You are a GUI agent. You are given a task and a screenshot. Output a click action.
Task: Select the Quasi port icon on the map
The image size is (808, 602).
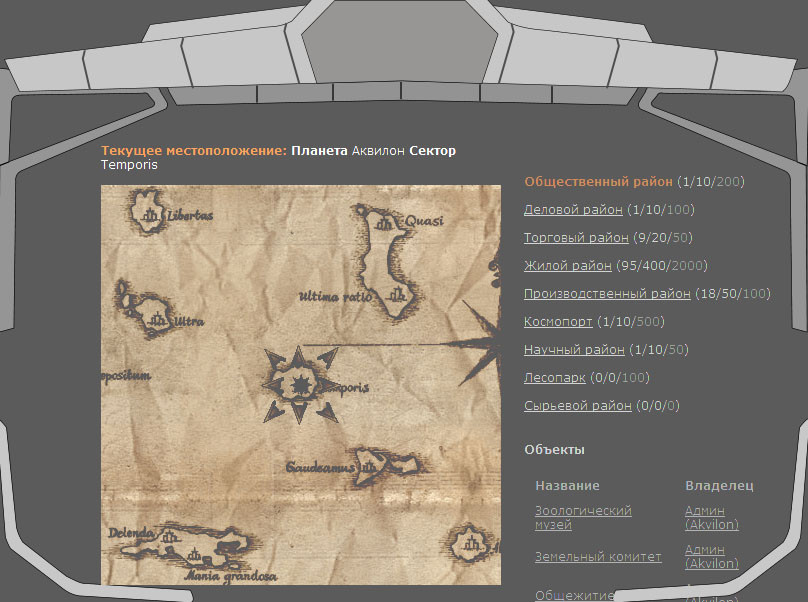[x=384, y=223]
